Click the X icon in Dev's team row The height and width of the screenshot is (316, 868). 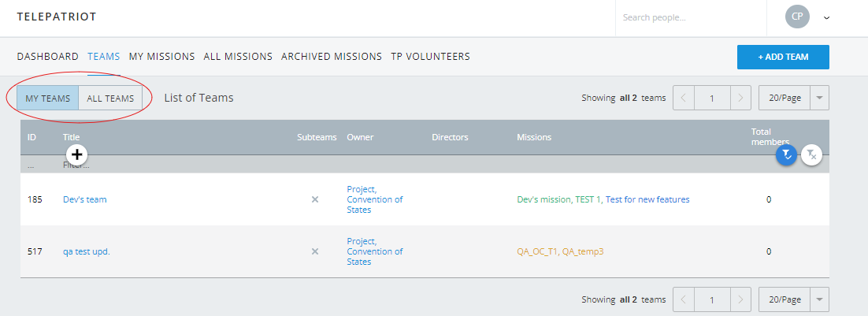(315, 199)
